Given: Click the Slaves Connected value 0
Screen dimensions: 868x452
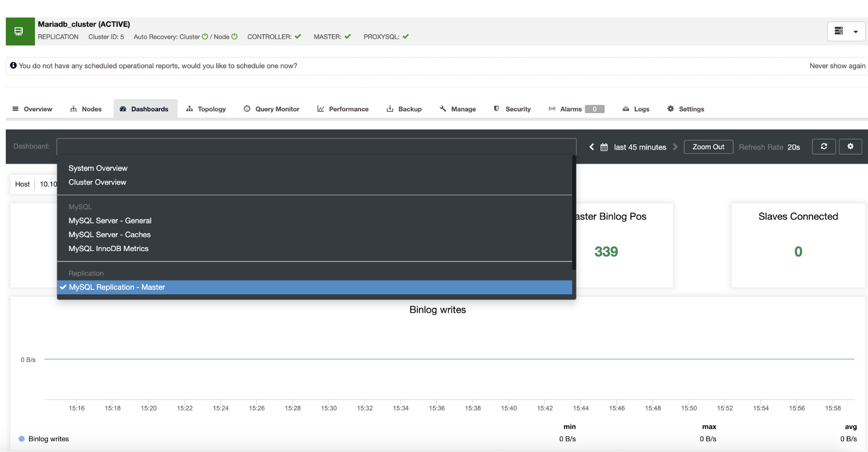Looking at the screenshot, I should point(798,252).
